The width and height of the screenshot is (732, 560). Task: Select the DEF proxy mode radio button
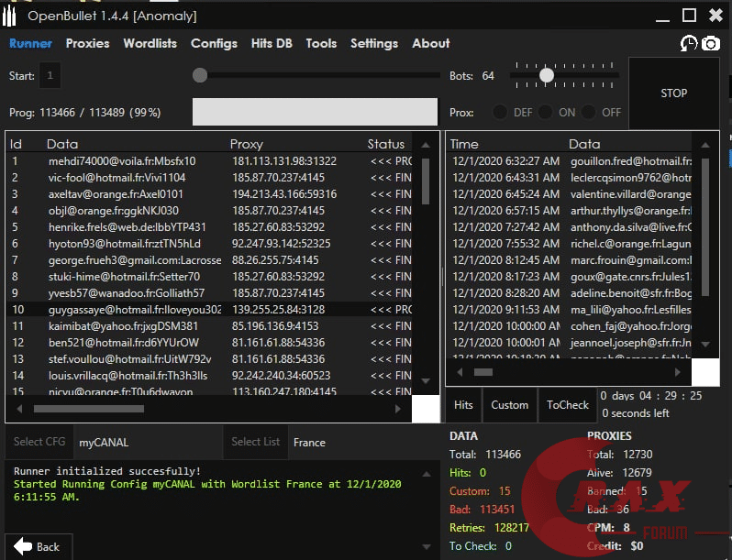click(500, 112)
